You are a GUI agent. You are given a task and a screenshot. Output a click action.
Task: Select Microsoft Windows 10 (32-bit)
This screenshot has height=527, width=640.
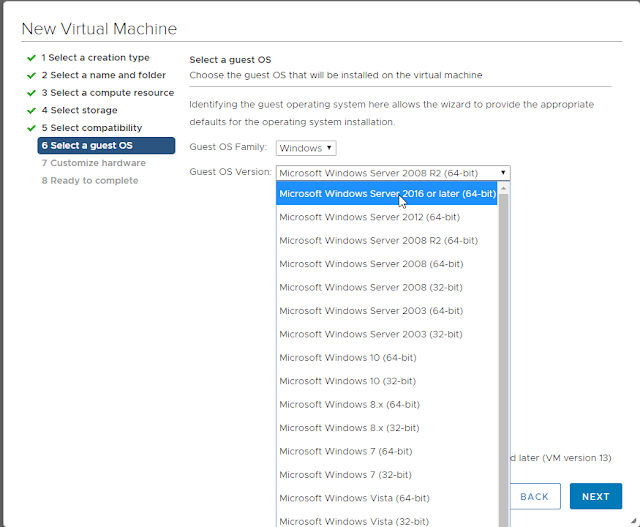[x=387, y=381]
